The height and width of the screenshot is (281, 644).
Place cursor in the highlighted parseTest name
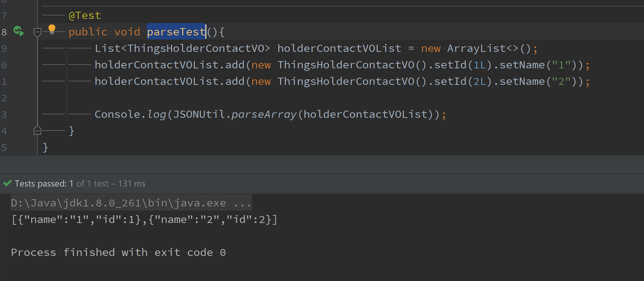point(175,32)
